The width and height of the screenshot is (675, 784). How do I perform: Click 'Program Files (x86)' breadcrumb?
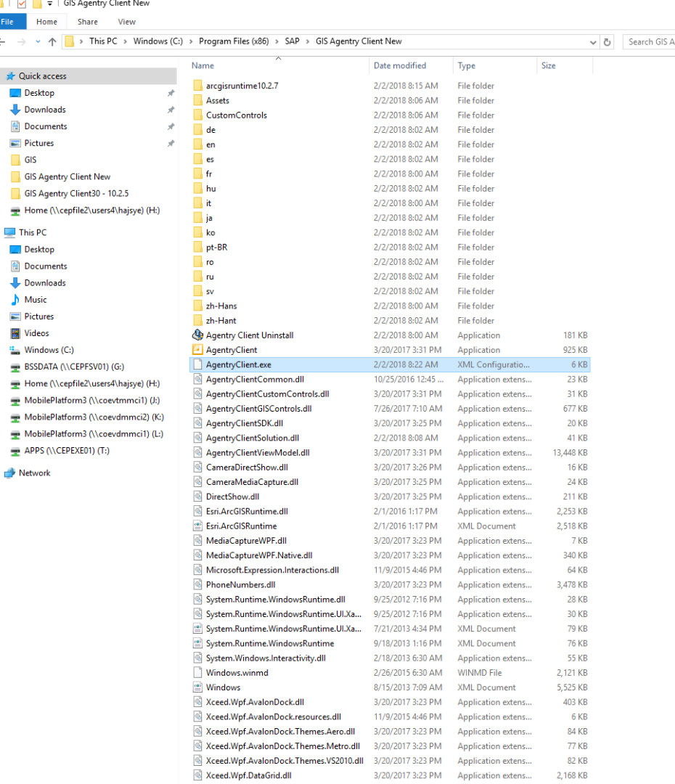[x=234, y=41]
